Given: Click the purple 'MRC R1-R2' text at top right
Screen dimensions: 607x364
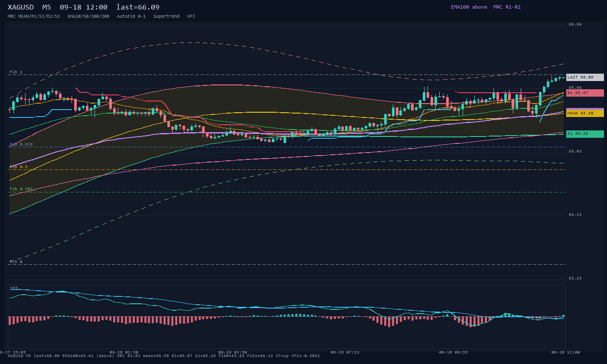Looking at the screenshot, I should [x=507, y=7].
